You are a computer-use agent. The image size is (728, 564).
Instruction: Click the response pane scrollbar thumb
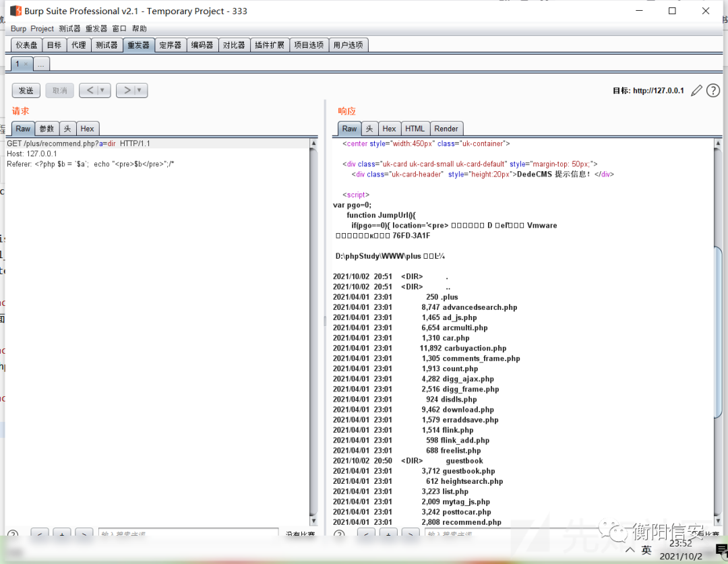coord(718,332)
